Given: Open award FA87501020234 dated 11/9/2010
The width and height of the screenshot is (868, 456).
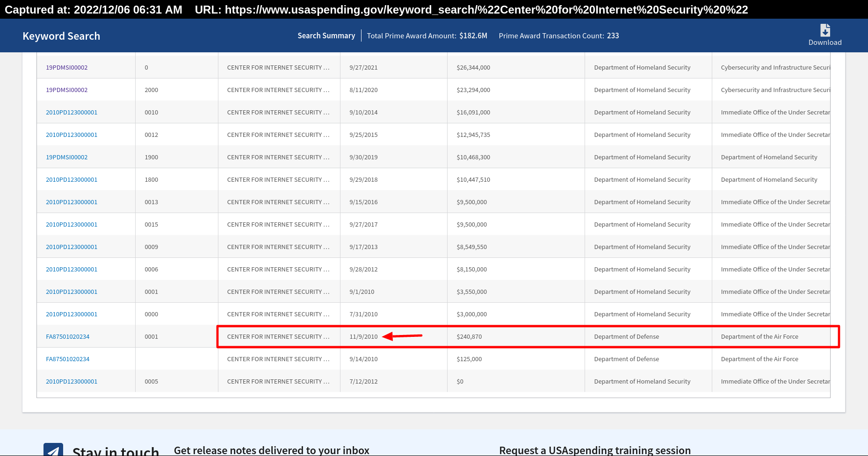Looking at the screenshot, I should 67,336.
